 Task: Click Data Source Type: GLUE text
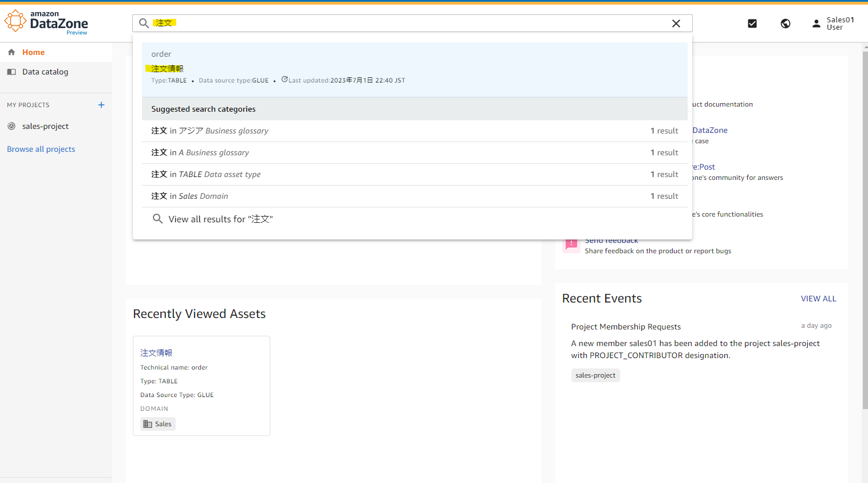177,395
